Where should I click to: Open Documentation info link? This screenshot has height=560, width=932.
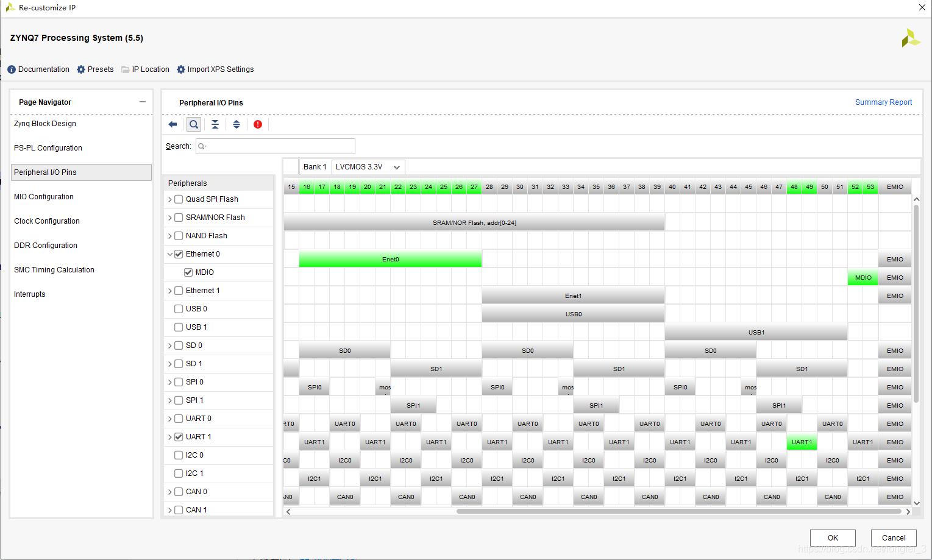[38, 69]
